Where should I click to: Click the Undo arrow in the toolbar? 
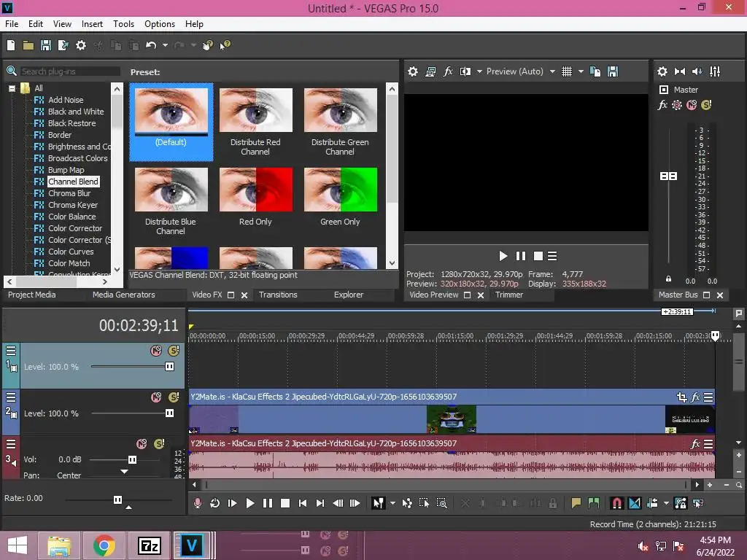[x=151, y=45]
